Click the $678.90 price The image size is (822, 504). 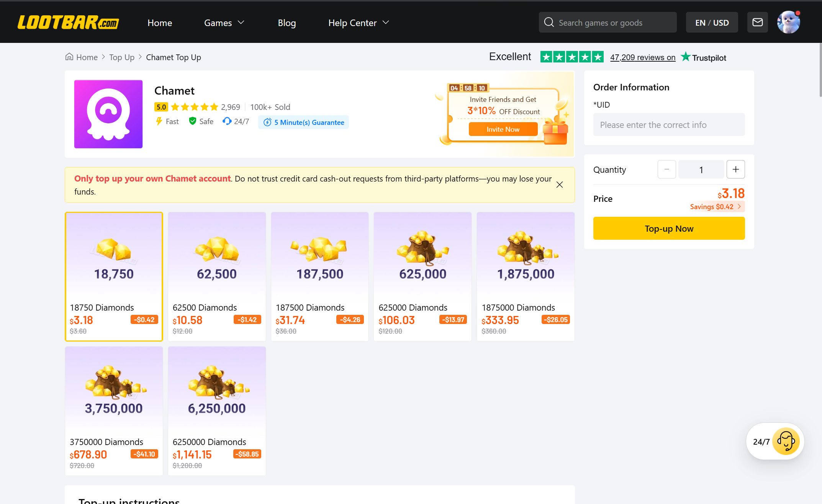88,455
